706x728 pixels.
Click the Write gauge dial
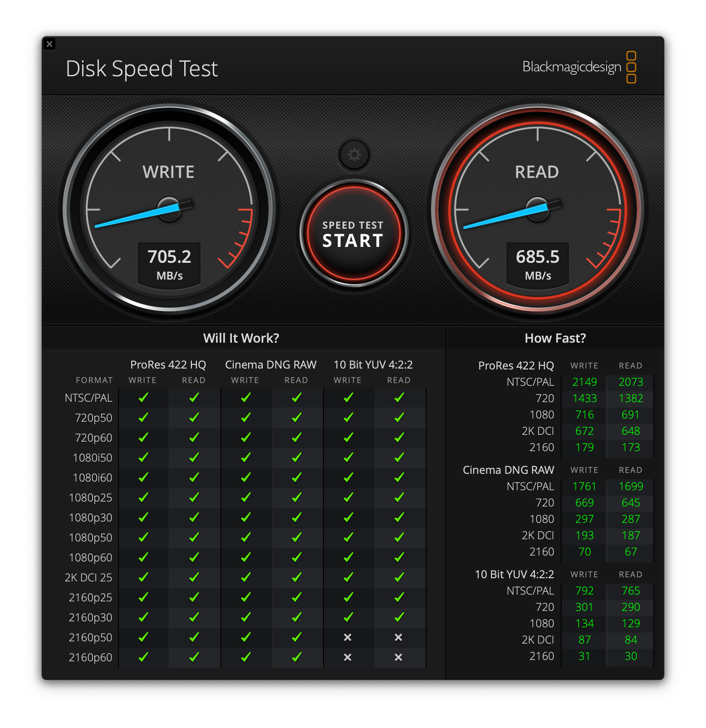click(169, 209)
